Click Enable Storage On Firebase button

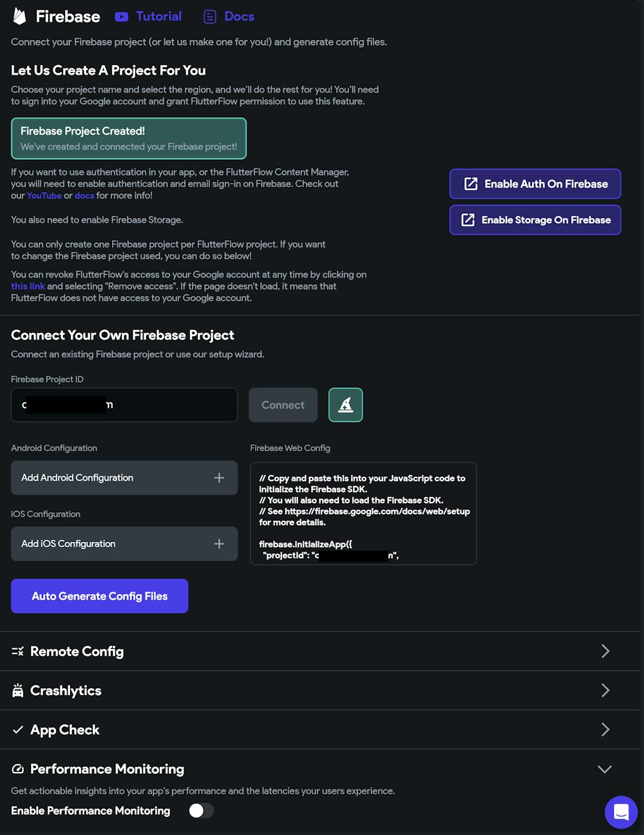[535, 220]
